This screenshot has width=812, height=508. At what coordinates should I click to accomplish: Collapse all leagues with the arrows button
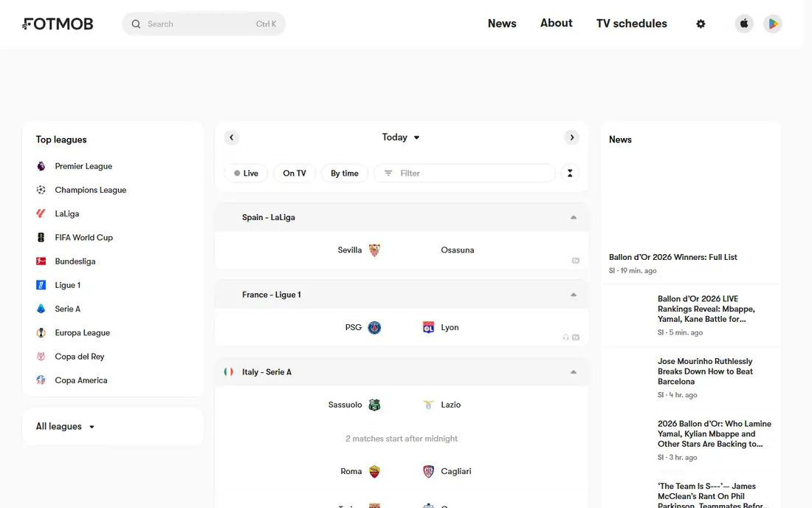pyautogui.click(x=570, y=174)
